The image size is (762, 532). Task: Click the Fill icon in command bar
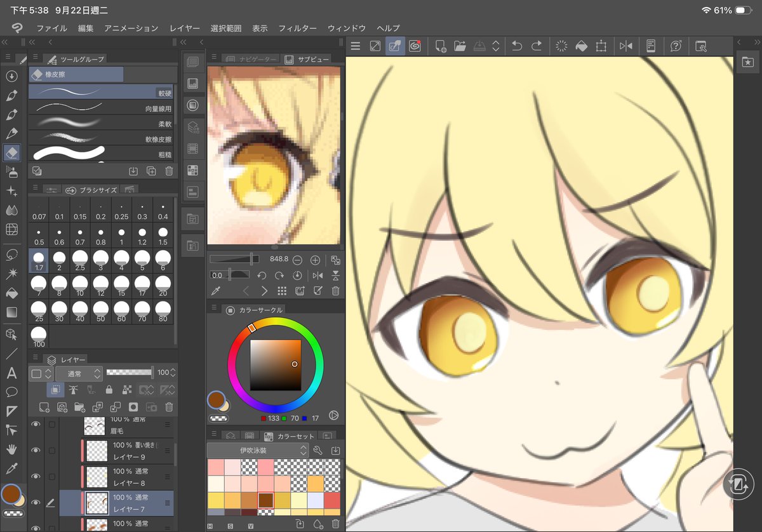[581, 46]
